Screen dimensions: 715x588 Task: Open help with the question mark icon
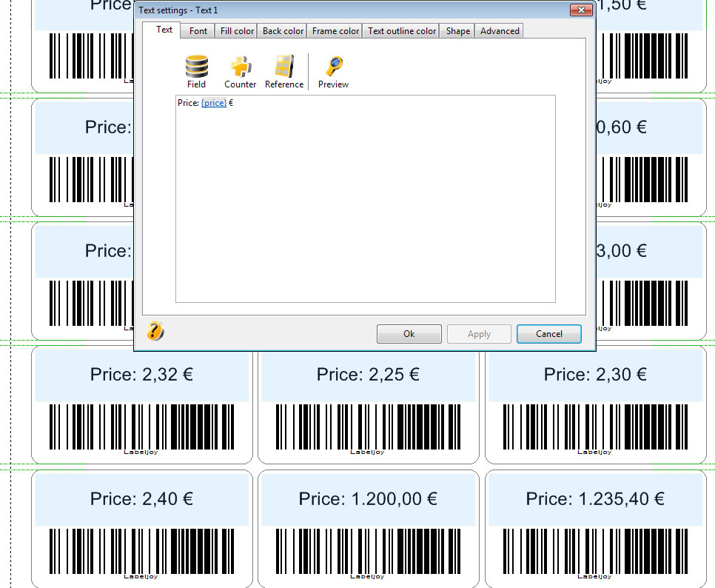click(x=155, y=331)
